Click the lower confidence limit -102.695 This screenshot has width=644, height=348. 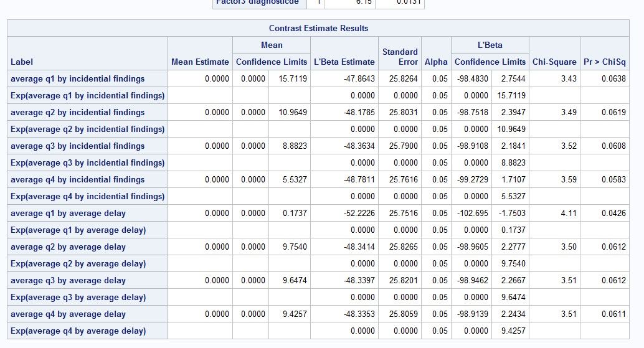(x=473, y=213)
